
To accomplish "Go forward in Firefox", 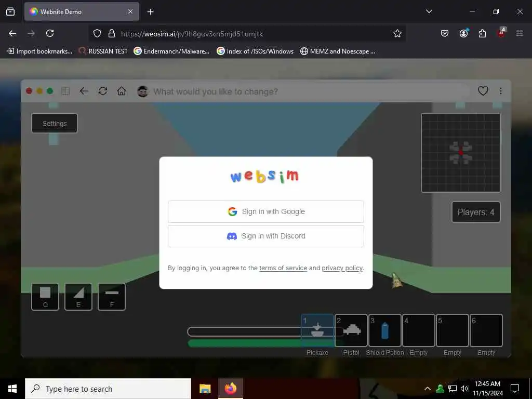I will (31, 33).
